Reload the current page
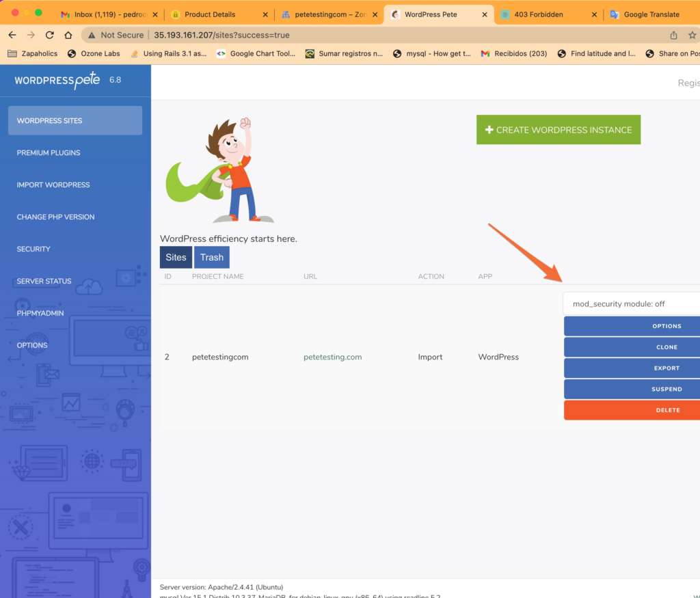The width and height of the screenshot is (700, 598). click(x=49, y=35)
